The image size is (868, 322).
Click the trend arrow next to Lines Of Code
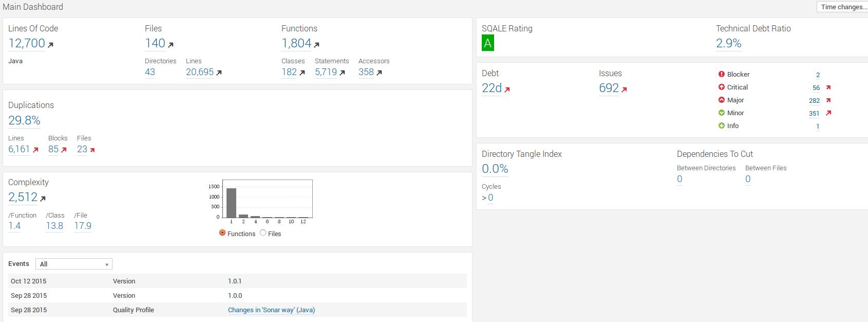coord(51,45)
